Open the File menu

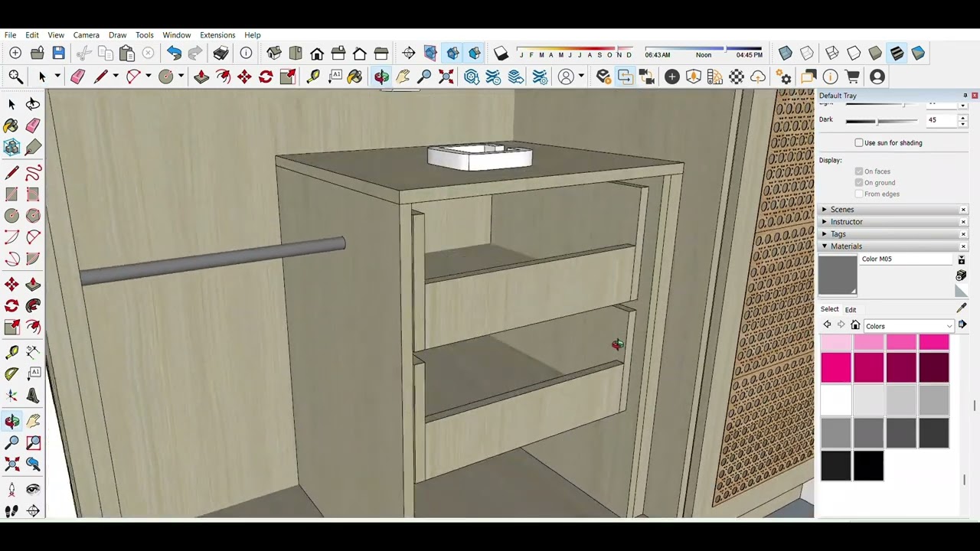click(x=11, y=35)
